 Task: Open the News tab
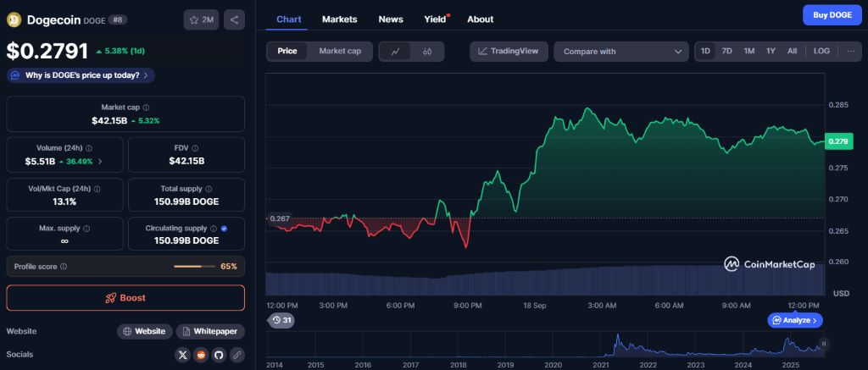click(390, 19)
